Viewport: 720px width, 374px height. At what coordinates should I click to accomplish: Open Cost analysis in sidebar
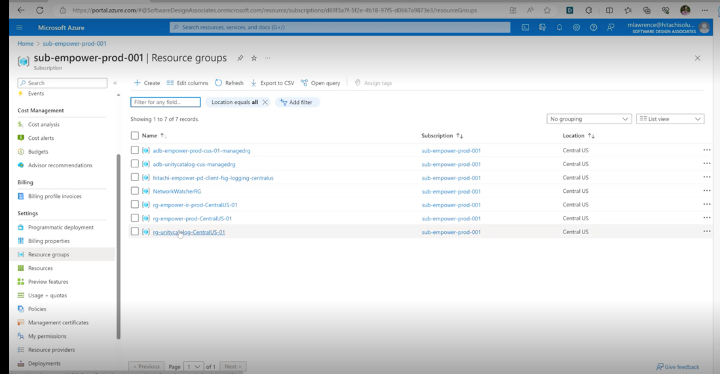pos(44,125)
